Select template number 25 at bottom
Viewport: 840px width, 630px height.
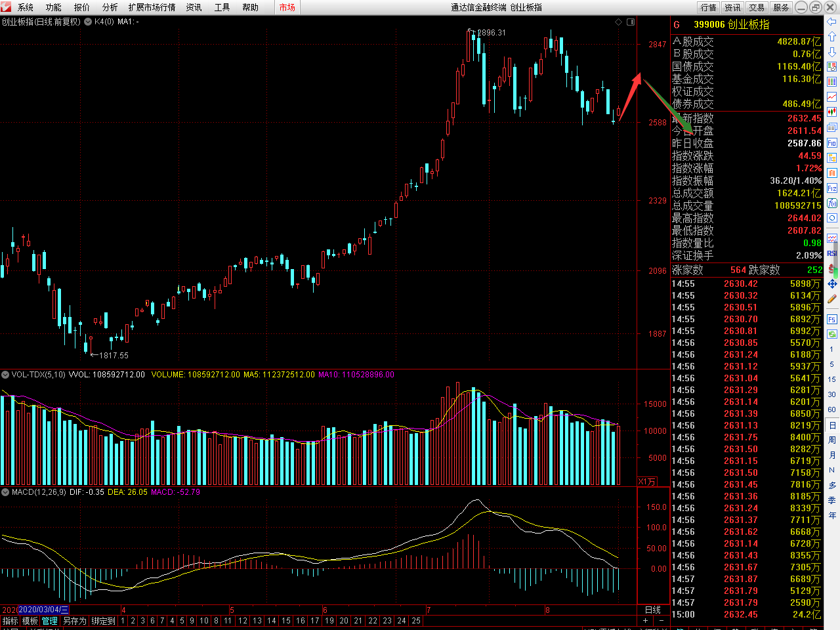pos(416,621)
